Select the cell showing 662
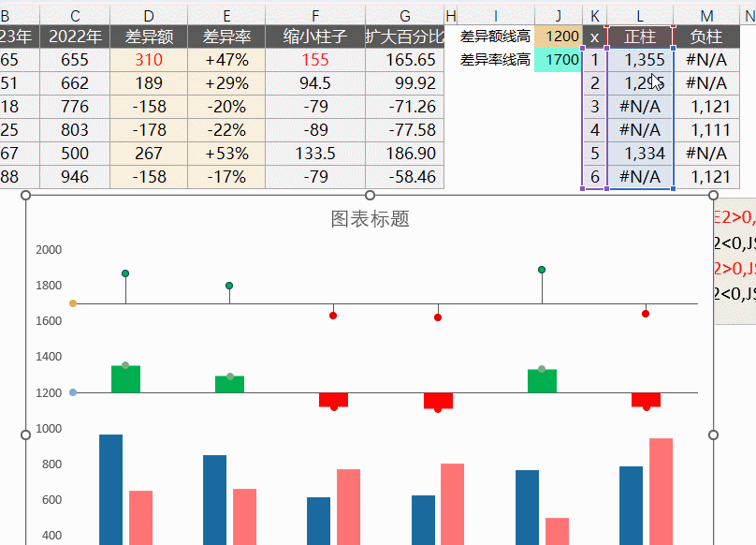This screenshot has width=756, height=545. click(75, 83)
